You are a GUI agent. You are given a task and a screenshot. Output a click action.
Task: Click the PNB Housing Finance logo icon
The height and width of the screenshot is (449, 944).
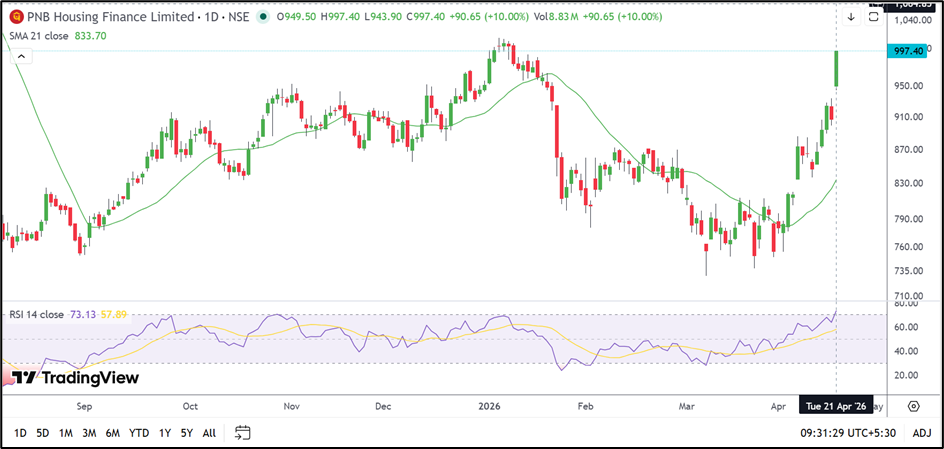coord(15,17)
